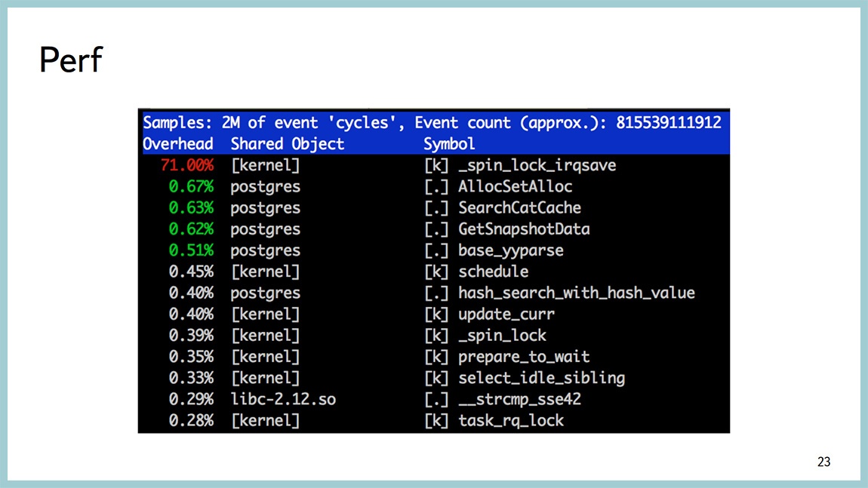868x488 pixels.
Task: Click the Perf slide title
Action: tap(70, 60)
